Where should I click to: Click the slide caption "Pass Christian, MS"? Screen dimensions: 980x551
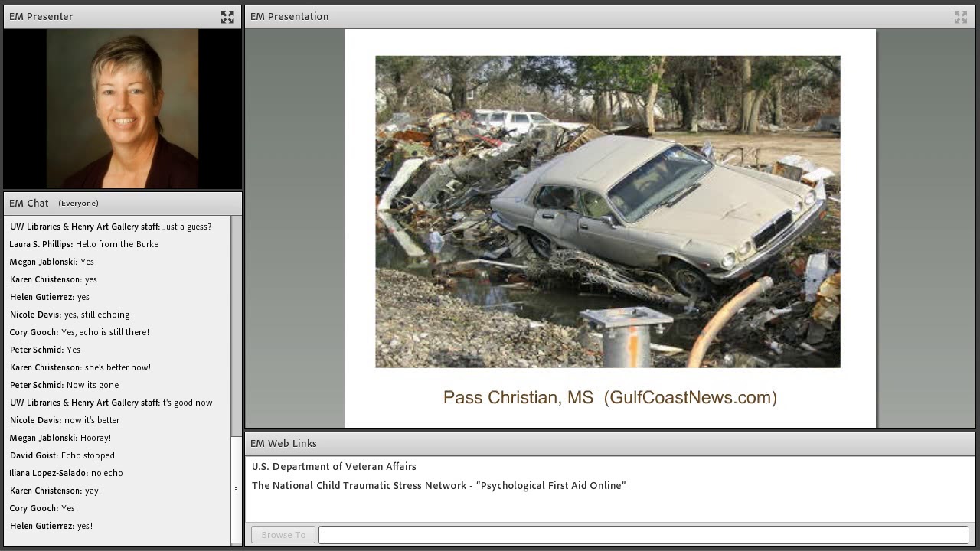coord(518,398)
